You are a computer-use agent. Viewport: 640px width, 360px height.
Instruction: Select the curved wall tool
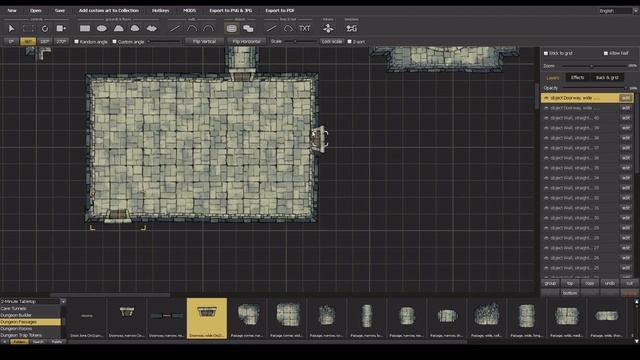tap(191, 28)
